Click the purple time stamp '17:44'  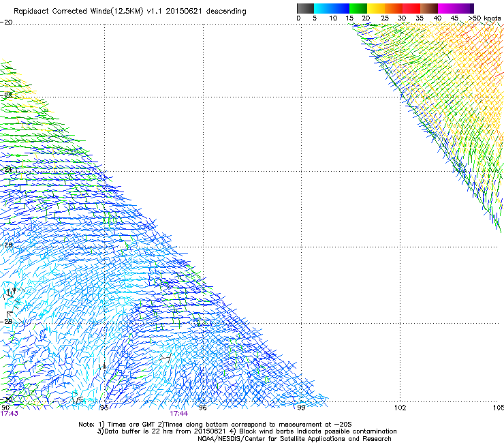[178, 414]
